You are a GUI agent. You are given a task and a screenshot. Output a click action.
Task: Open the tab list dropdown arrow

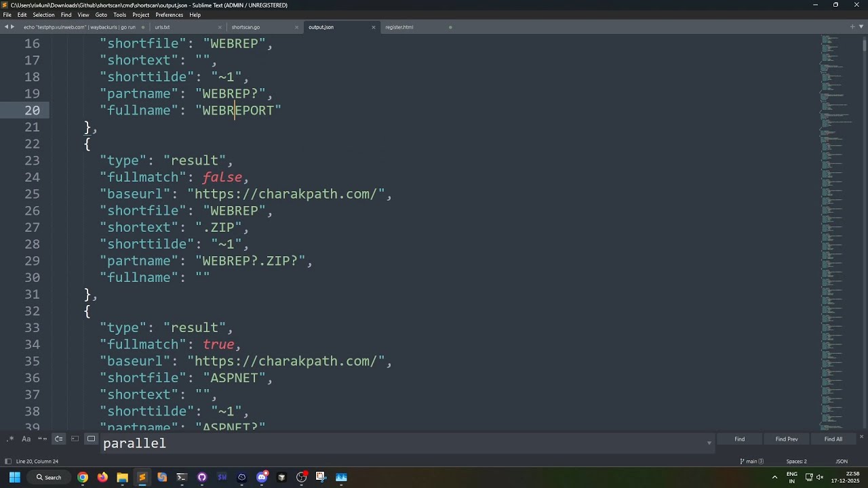[861, 27]
